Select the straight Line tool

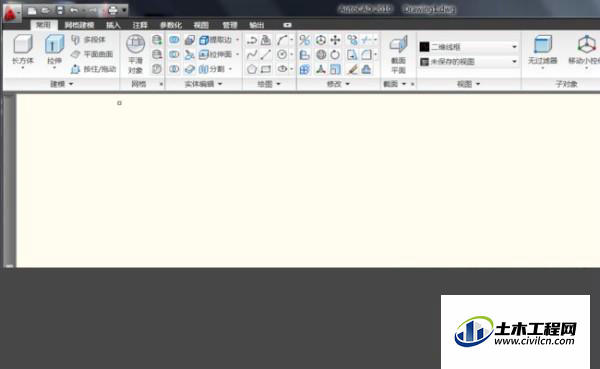266,54
